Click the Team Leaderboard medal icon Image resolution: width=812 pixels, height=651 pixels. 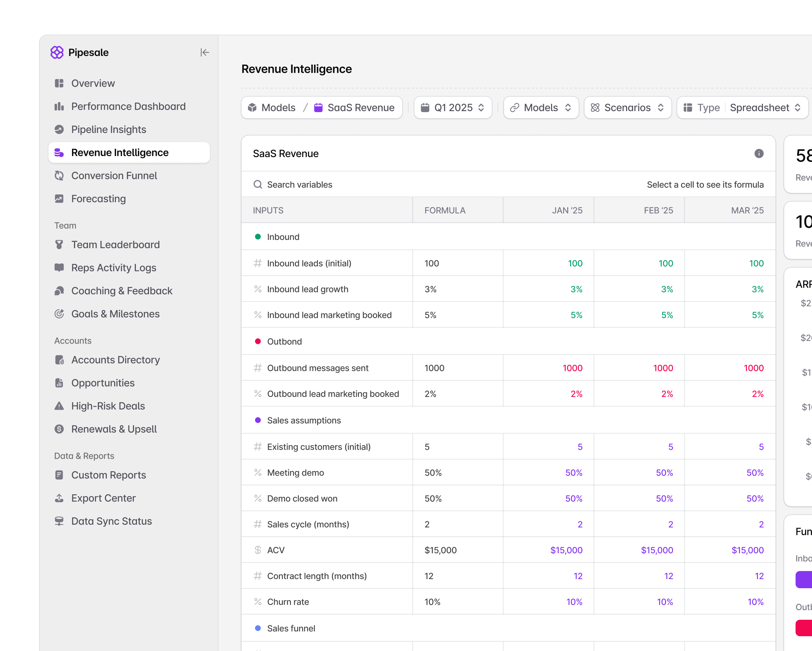coord(59,245)
